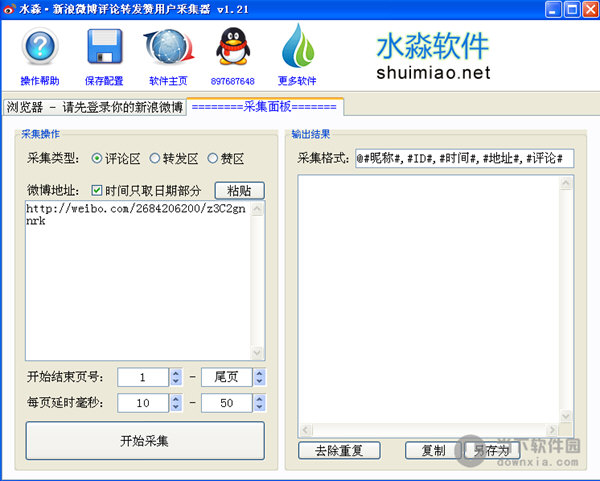Decrease the maximum delay spinner of 50

(x=259, y=407)
